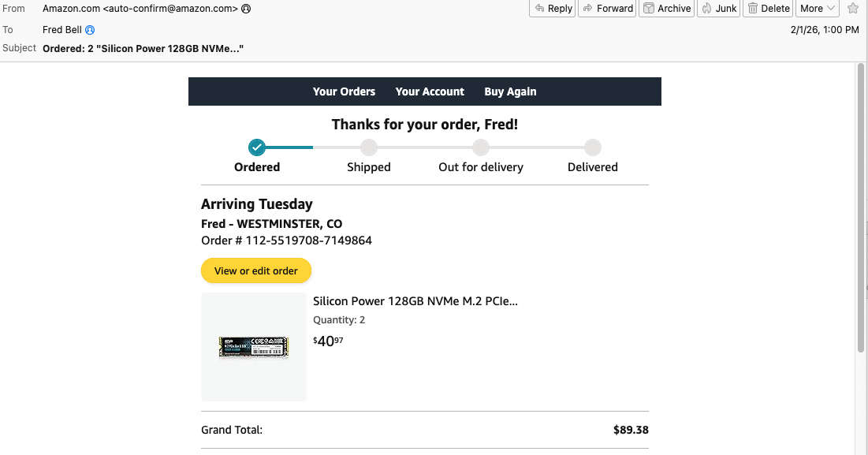Viewport: 868px width, 455px height.
Task: Click the order number 112-5519708-7149864
Action: pyautogui.click(x=308, y=241)
